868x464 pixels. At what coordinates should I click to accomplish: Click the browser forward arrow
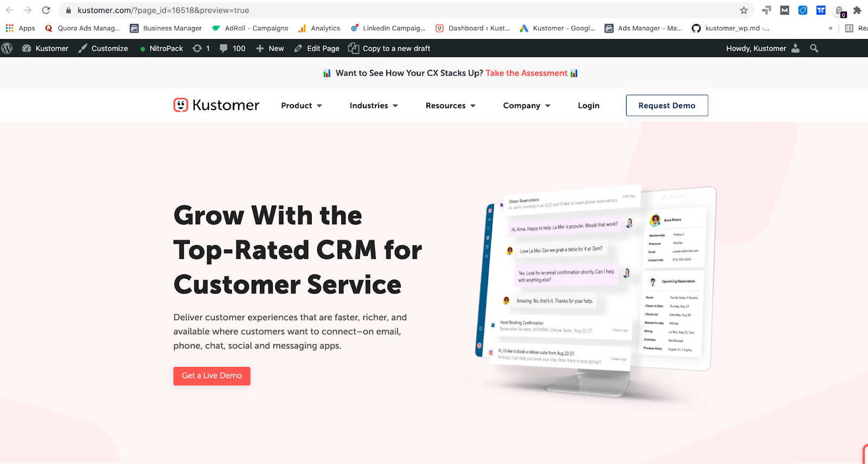pyautogui.click(x=28, y=10)
